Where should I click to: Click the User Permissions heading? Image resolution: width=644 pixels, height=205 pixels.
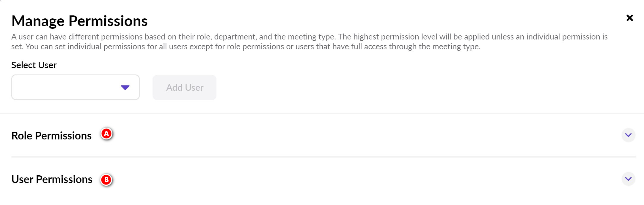pos(52,179)
